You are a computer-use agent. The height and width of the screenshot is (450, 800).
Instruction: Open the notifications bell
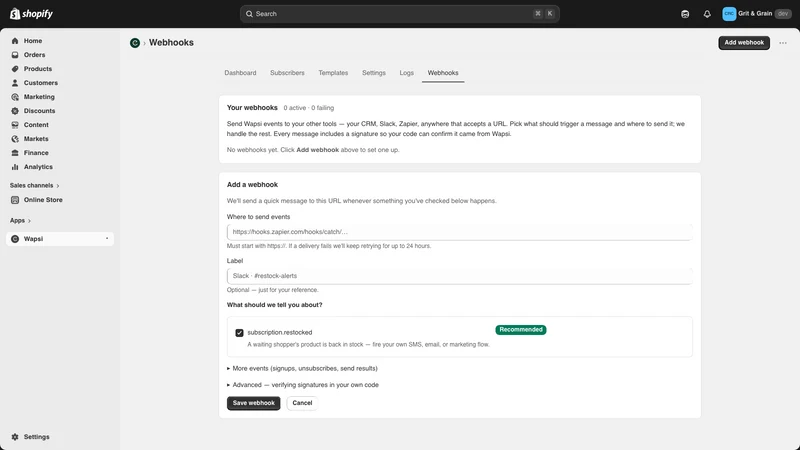[x=707, y=14]
